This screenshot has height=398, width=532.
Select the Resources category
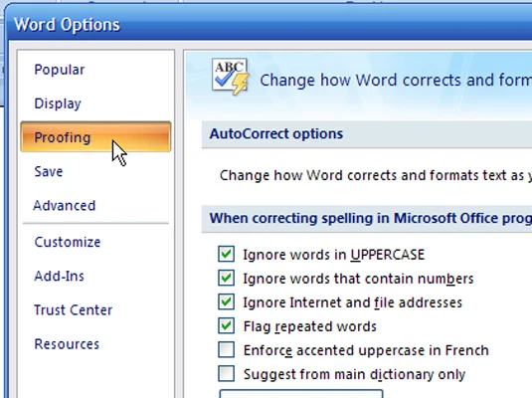[67, 344]
